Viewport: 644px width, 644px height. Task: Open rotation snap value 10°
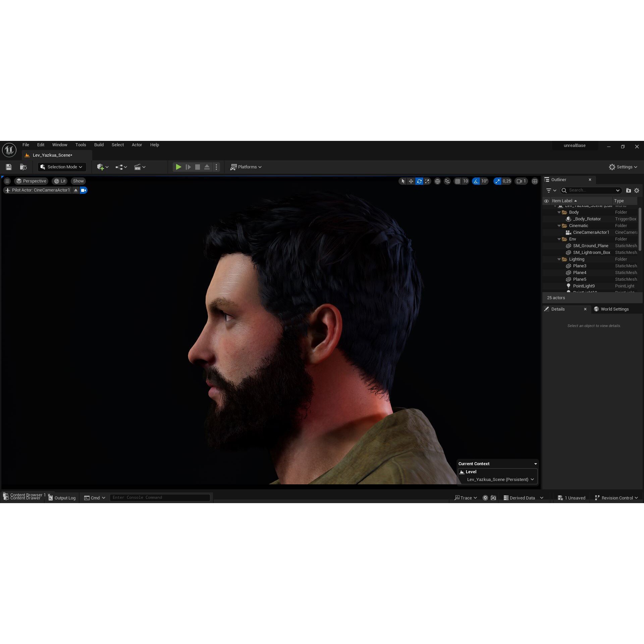485,181
